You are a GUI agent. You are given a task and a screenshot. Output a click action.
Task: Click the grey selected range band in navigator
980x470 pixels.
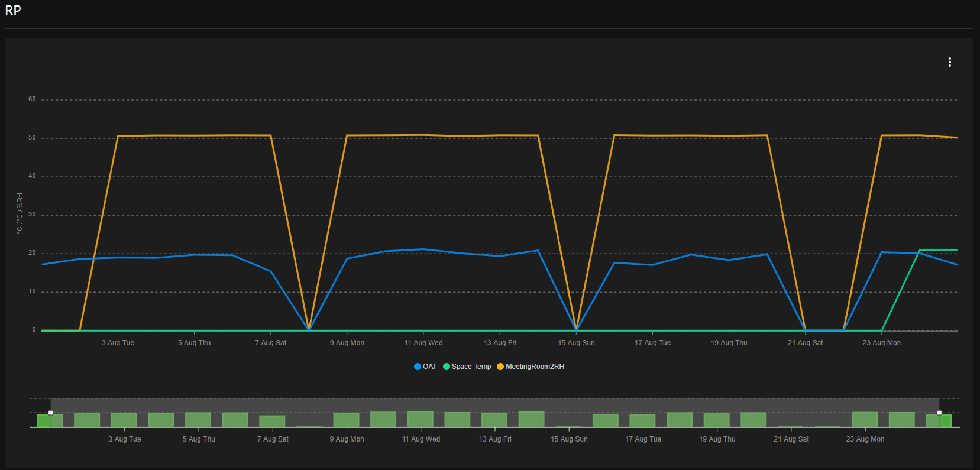tap(494, 404)
